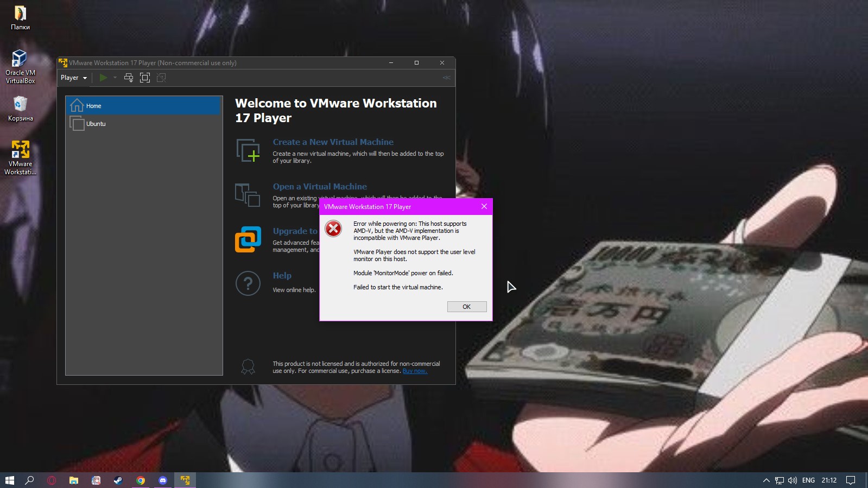Close the VMware error dialog
Screen dimensions: 868x488
[484, 206]
